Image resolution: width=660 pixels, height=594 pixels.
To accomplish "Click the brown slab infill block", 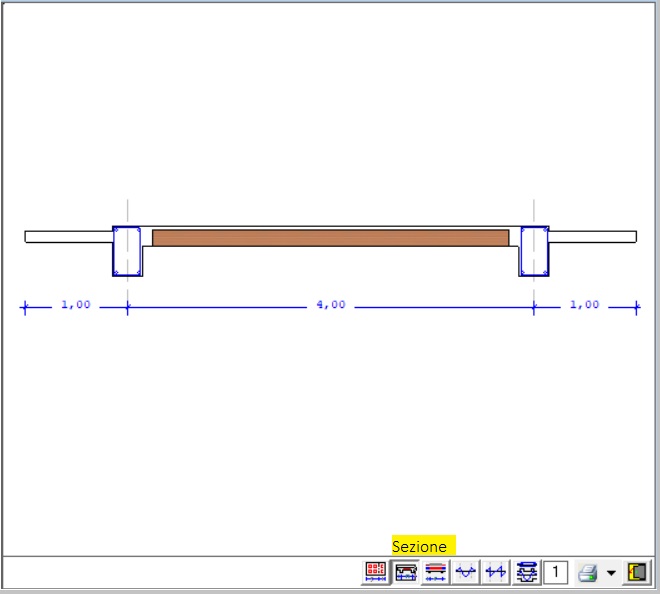I will [x=330, y=238].
